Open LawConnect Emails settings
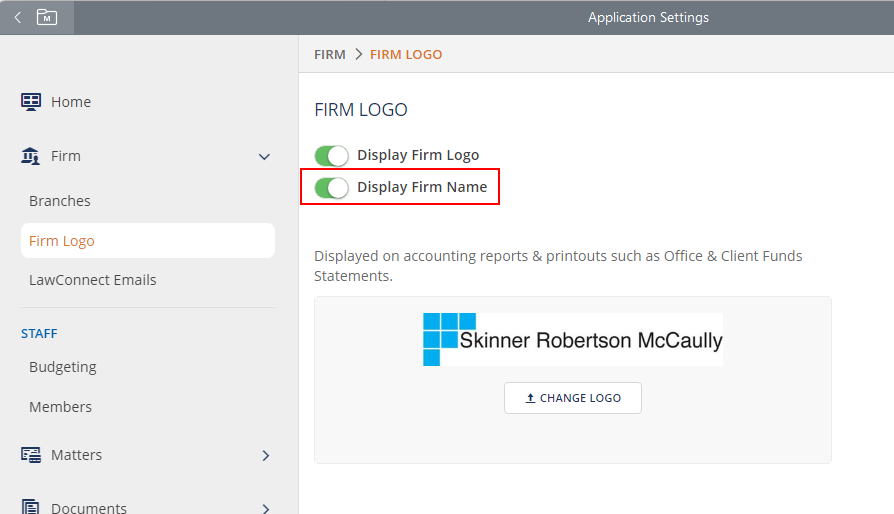 [93, 280]
